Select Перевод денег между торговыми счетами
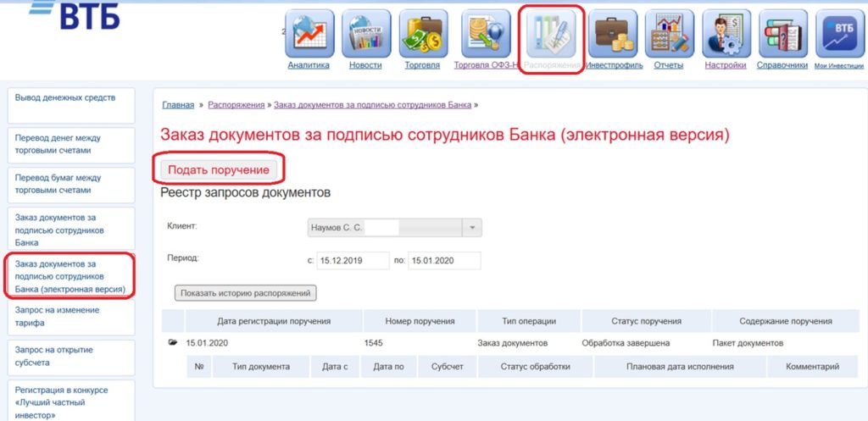This screenshot has height=421, width=868. [x=71, y=145]
